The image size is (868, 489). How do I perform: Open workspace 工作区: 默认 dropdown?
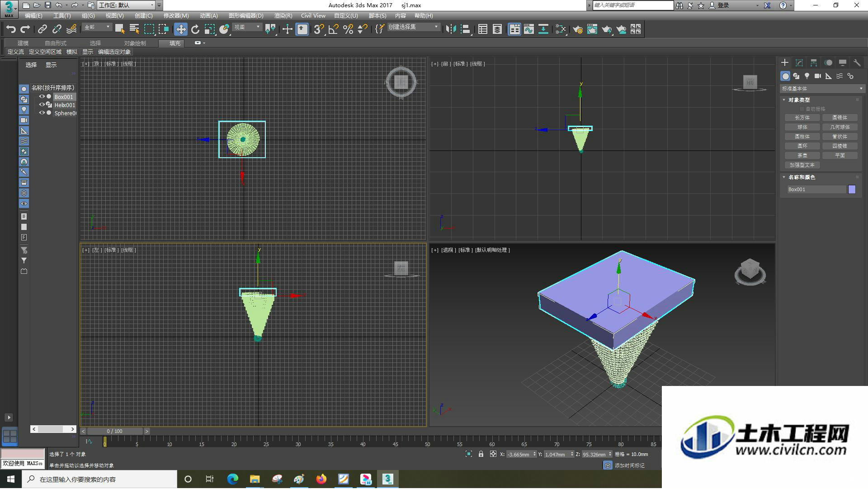[127, 5]
